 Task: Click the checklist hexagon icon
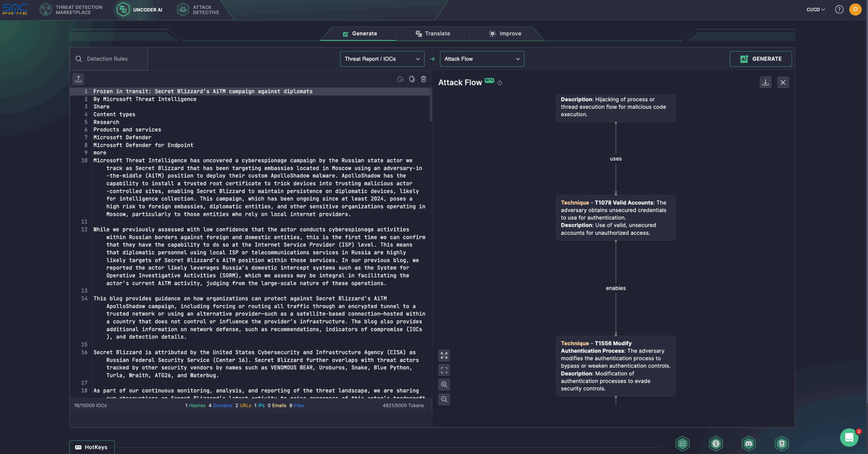[682, 443]
